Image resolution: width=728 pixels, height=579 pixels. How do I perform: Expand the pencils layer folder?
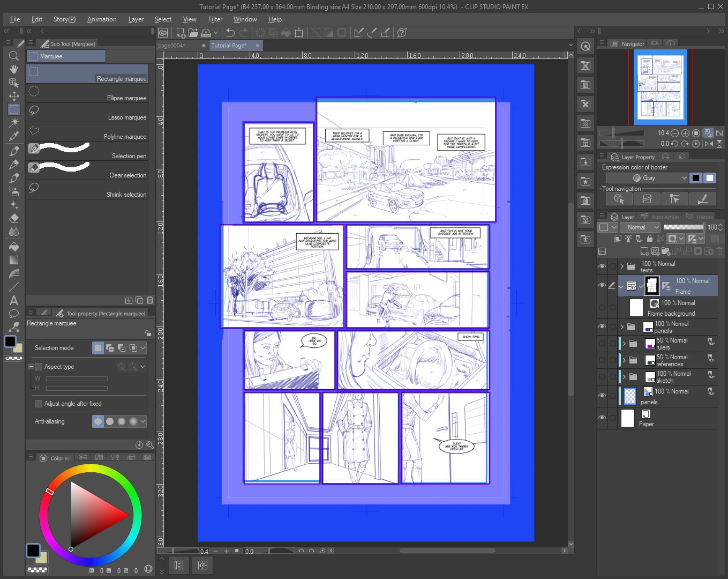click(x=623, y=327)
